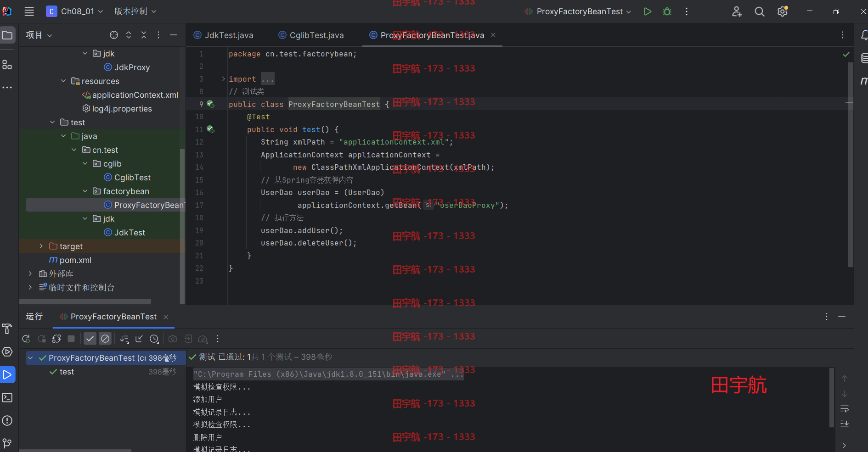Expand all project tree nodes
Viewport: 868px width, 452px height.
coord(129,35)
